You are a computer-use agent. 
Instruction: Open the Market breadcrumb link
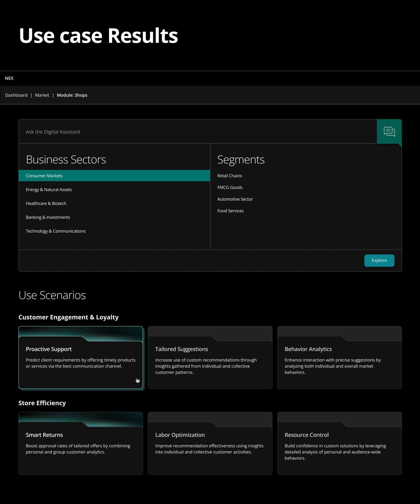tap(42, 95)
